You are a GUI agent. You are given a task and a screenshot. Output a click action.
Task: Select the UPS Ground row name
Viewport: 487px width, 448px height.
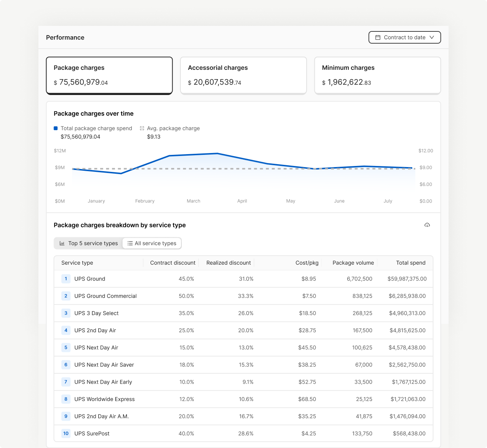90,279
